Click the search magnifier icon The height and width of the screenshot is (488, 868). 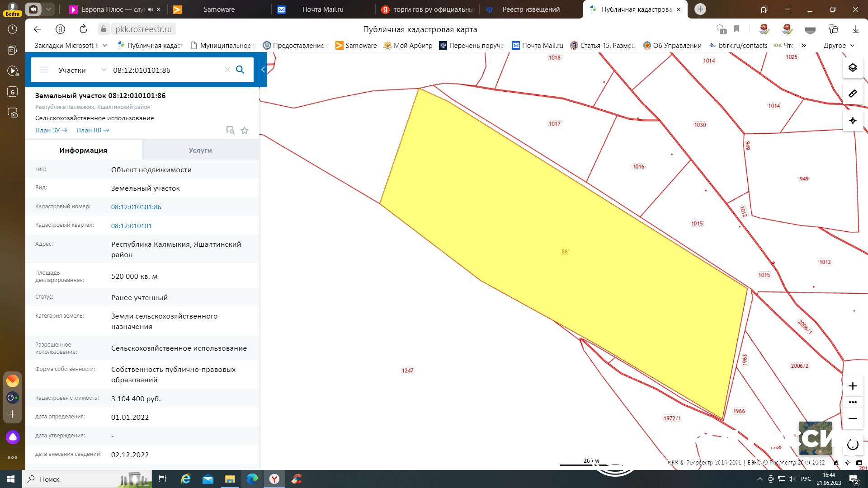tap(240, 70)
